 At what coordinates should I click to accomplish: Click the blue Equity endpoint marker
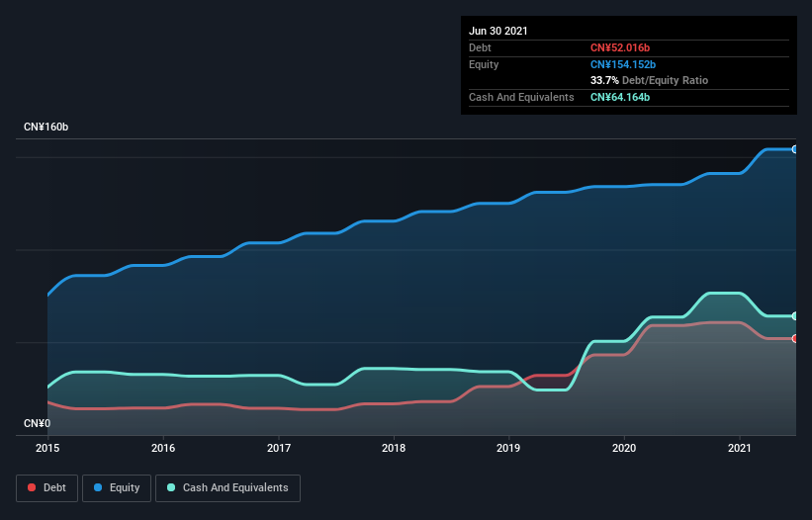795,149
